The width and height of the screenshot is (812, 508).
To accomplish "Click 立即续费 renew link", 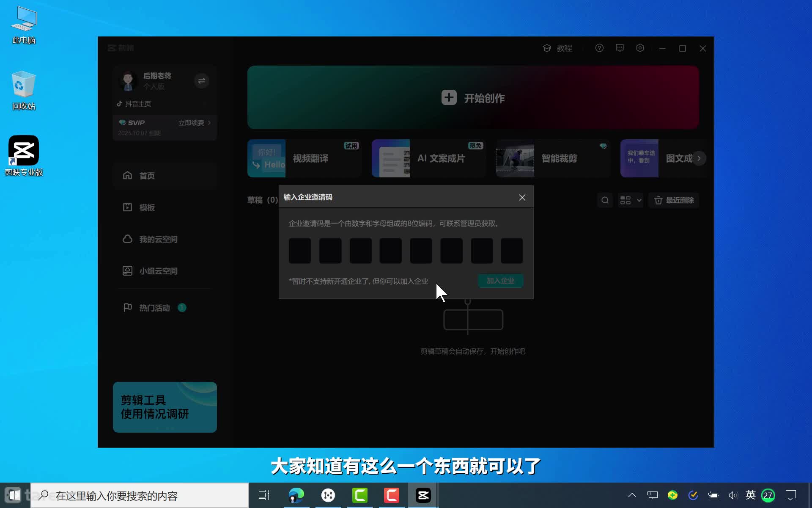I will [x=194, y=123].
